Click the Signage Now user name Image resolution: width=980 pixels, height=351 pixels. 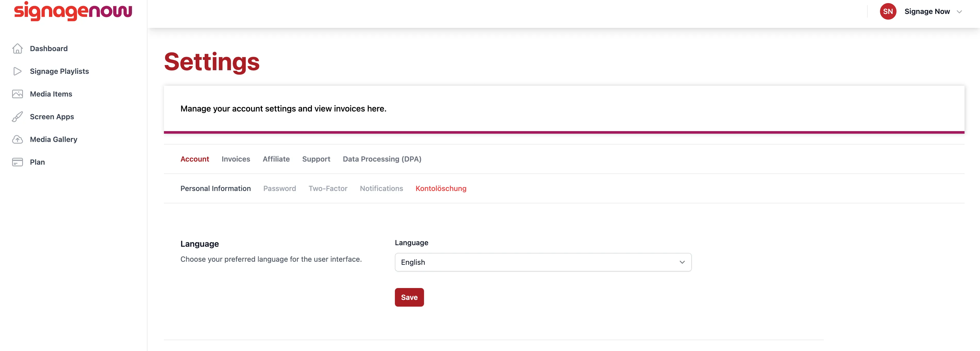click(x=927, y=11)
